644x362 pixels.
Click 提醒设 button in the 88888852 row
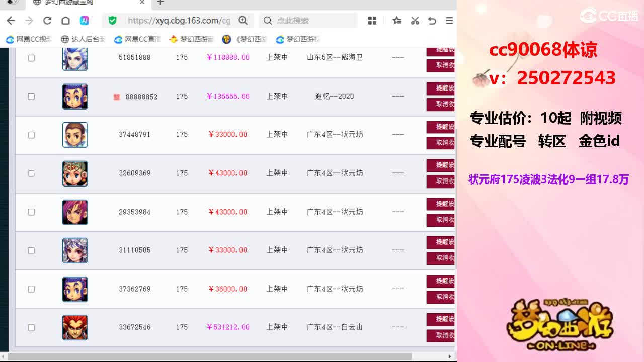pos(441,88)
